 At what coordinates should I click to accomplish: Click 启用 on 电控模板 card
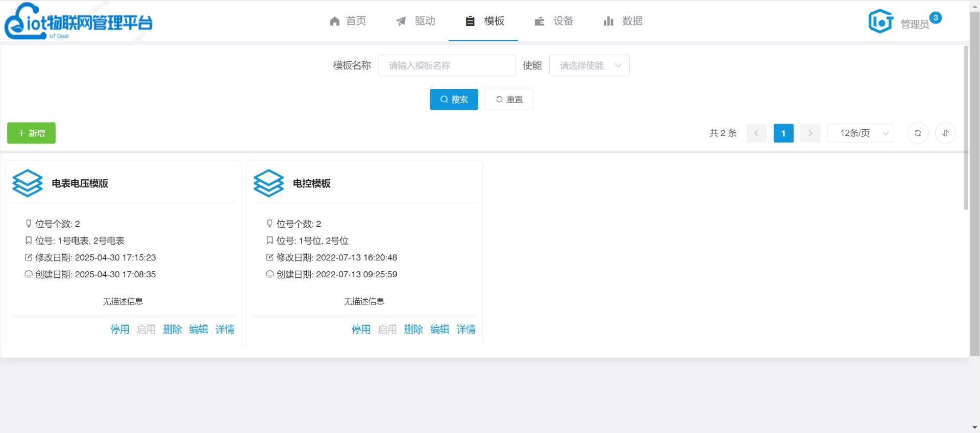tap(387, 329)
